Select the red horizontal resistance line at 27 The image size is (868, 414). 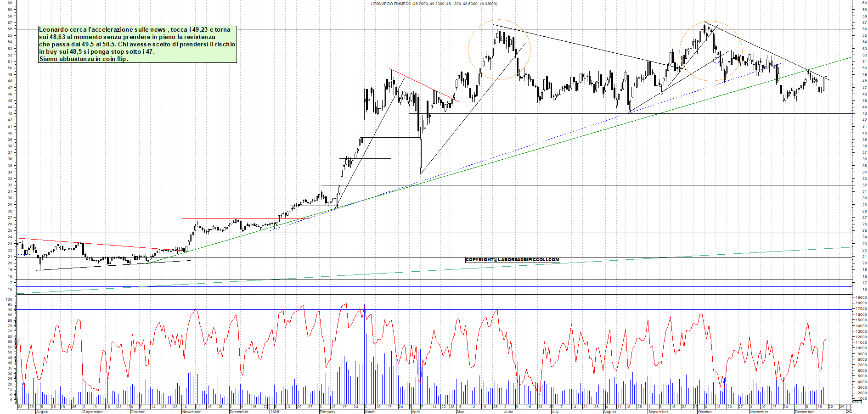(239, 218)
